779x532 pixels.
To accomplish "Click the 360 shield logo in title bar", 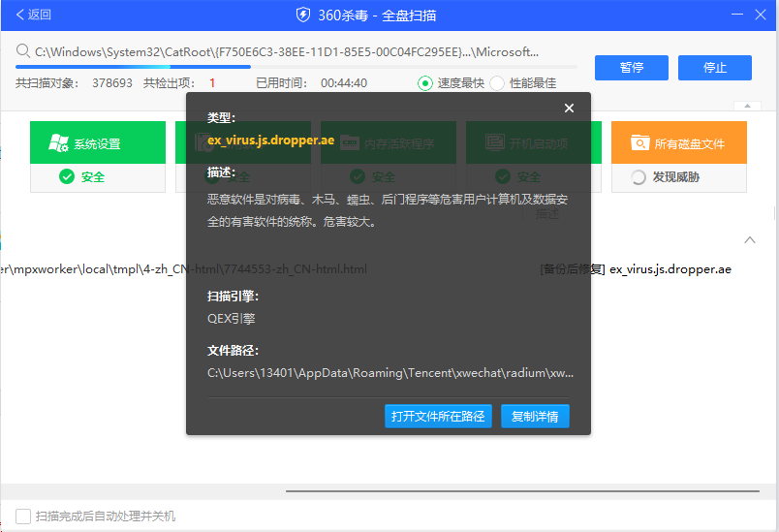I will coord(303,15).
